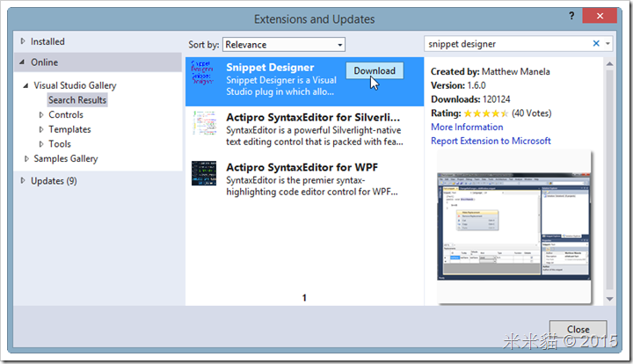Click the Actipro SyntaxEditor for Silverlight icon
This screenshot has width=633, height=364.
(x=204, y=123)
